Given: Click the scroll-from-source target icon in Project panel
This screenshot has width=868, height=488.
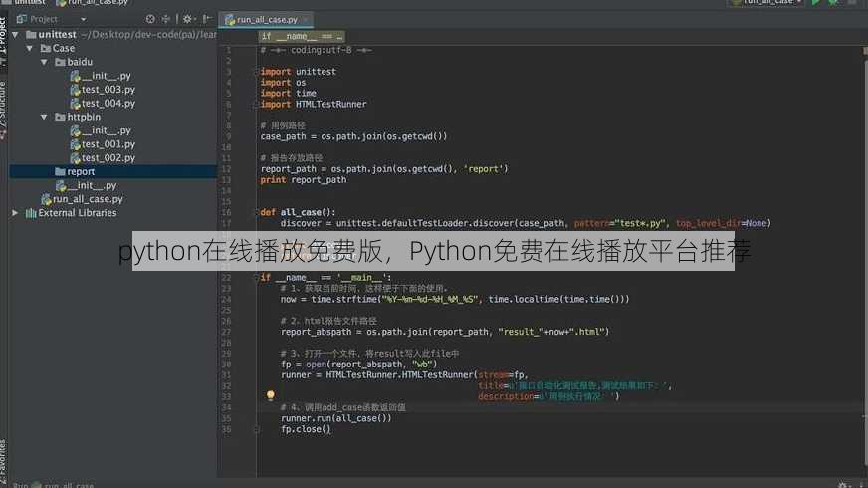Looking at the screenshot, I should (150, 19).
